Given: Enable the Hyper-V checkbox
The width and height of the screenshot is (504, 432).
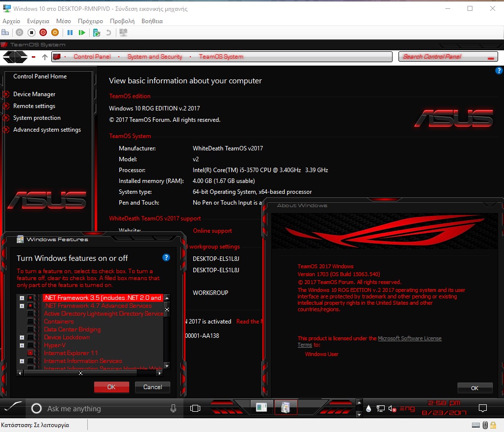Looking at the screenshot, I should (x=30, y=346).
